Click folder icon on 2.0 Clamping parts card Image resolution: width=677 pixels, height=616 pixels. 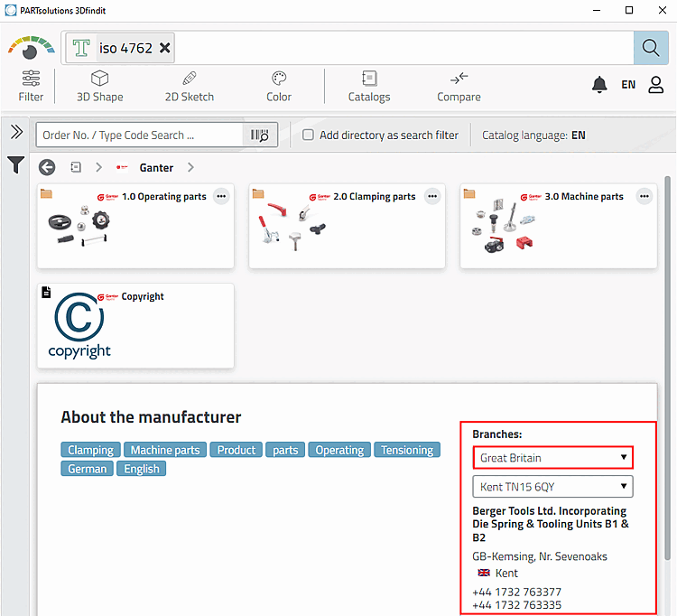tap(258, 193)
